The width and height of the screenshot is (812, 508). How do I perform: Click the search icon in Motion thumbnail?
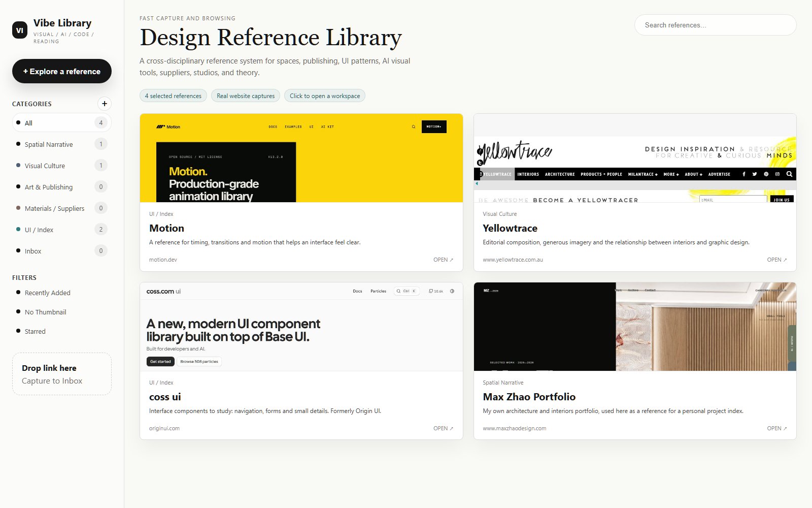(x=414, y=126)
